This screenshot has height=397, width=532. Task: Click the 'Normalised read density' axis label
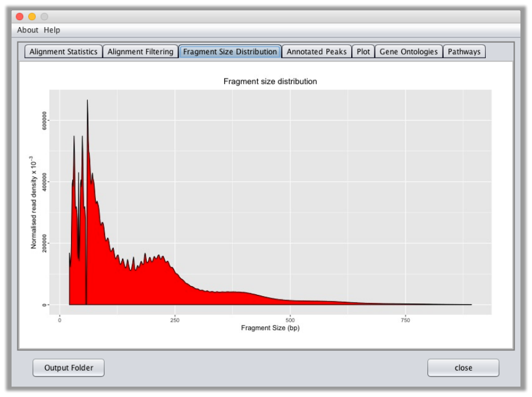(x=34, y=203)
